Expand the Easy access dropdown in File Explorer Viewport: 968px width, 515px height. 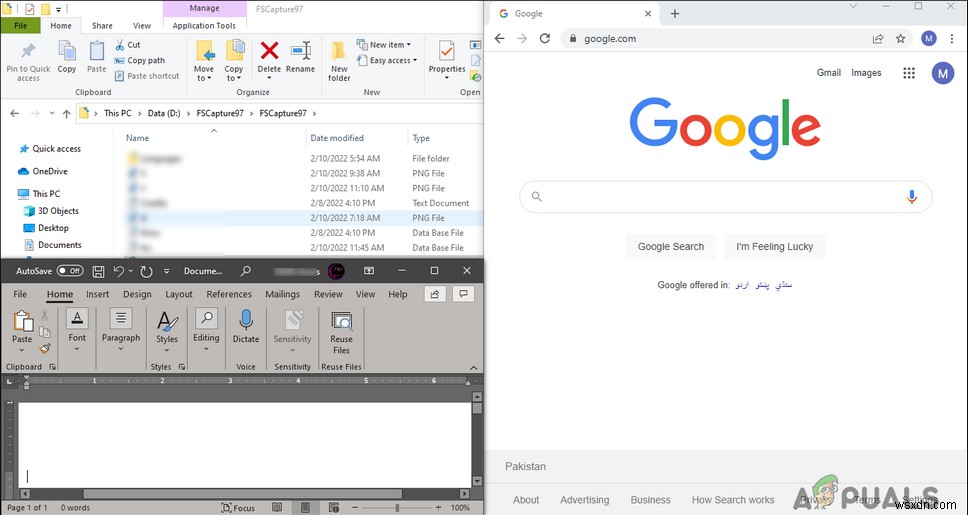(x=415, y=61)
